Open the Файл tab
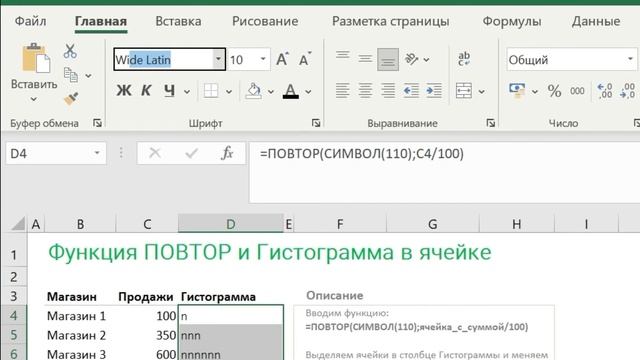The width and height of the screenshot is (640, 360). [x=30, y=21]
